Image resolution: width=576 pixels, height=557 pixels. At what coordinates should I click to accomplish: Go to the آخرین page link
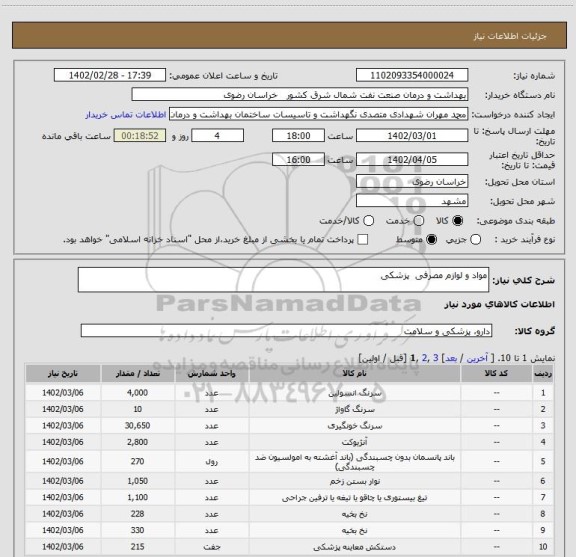pos(477,358)
